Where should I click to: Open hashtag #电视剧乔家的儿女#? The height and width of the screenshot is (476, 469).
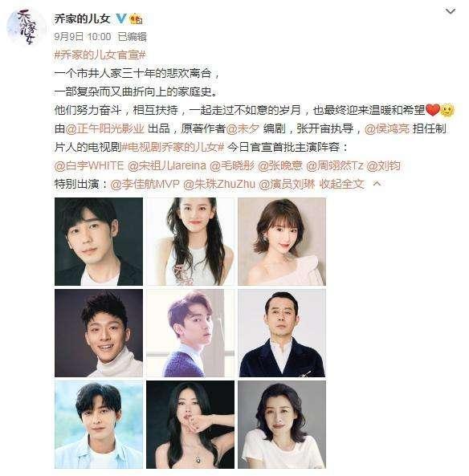point(173,147)
